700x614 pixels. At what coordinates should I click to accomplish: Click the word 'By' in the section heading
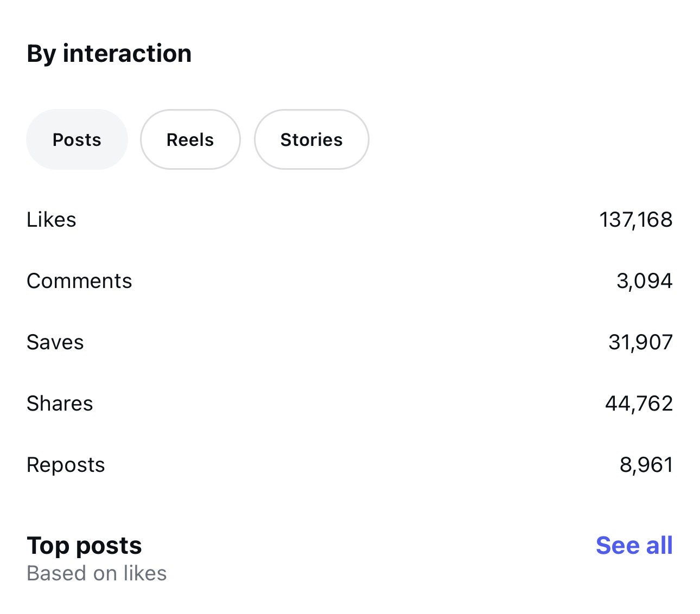click(41, 54)
